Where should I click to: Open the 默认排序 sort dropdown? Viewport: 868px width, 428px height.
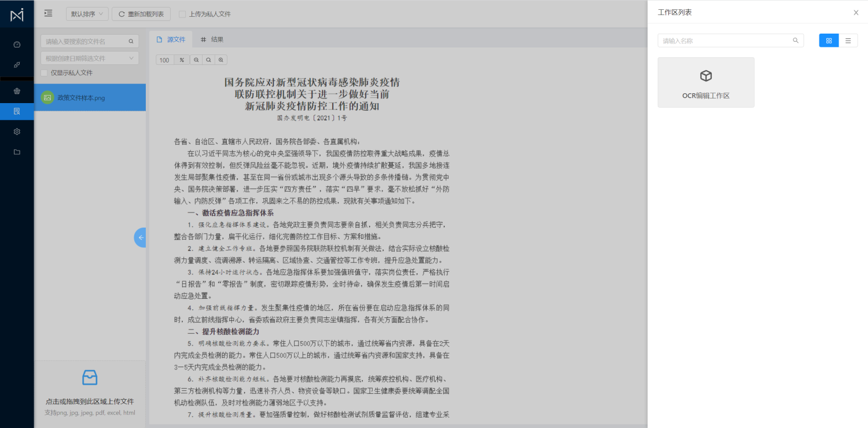point(87,14)
